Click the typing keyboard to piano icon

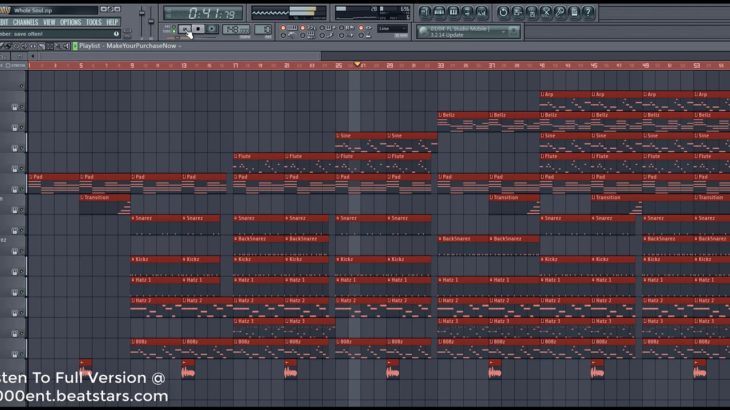click(292, 28)
